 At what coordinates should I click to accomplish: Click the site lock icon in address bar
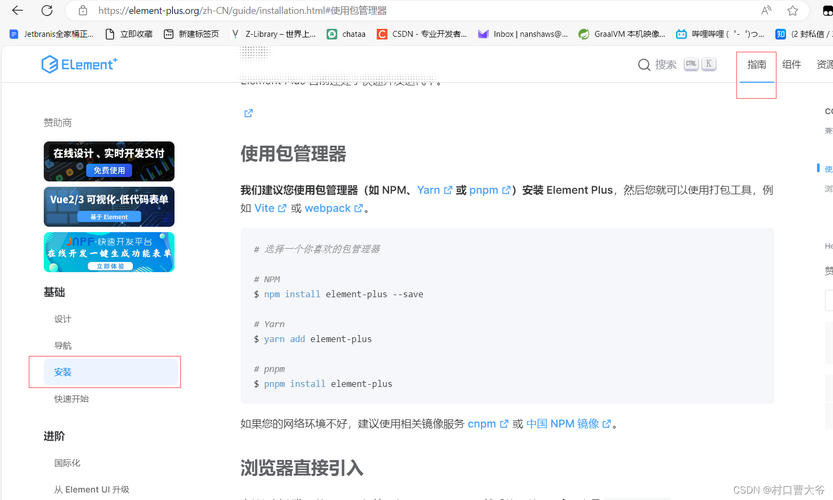[82, 11]
